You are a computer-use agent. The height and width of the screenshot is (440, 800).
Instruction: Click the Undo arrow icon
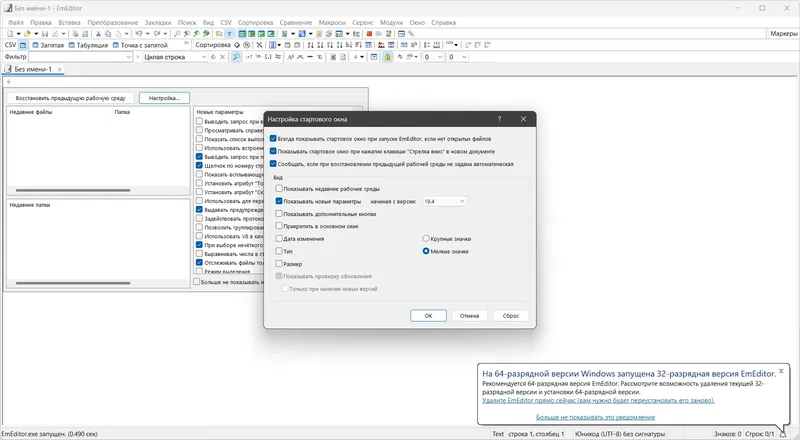point(139,34)
